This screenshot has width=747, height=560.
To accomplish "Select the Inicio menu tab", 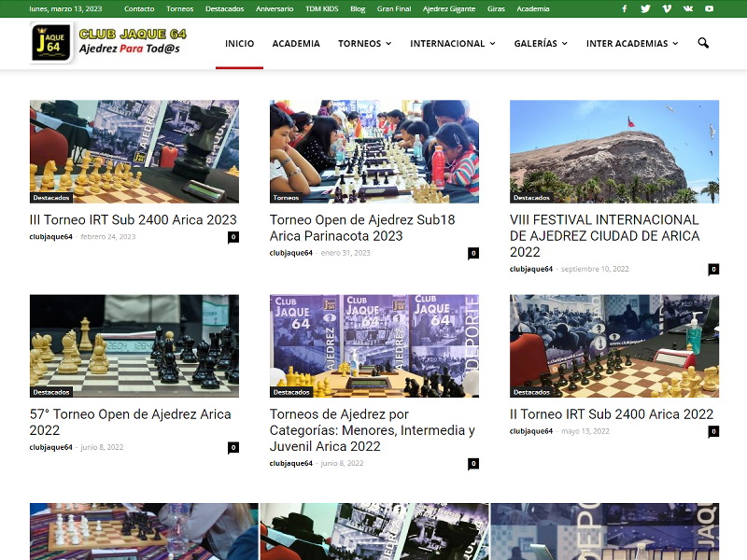I will pyautogui.click(x=239, y=43).
